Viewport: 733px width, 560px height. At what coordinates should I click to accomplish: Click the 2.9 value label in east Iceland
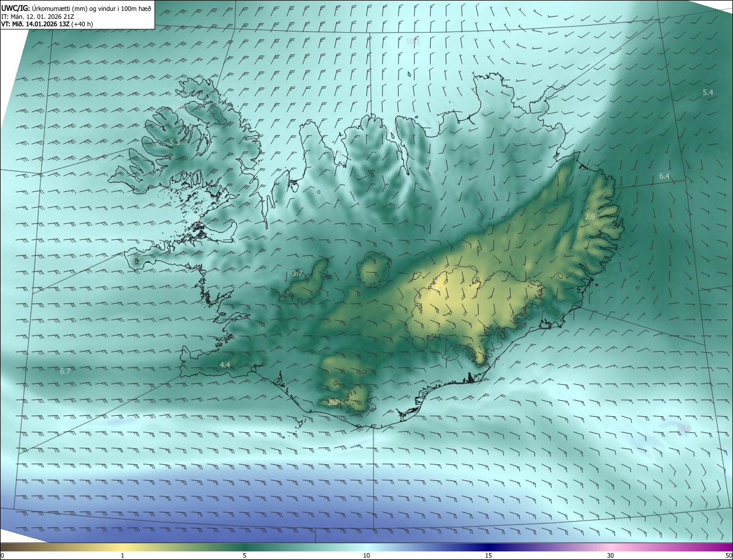pos(590,216)
